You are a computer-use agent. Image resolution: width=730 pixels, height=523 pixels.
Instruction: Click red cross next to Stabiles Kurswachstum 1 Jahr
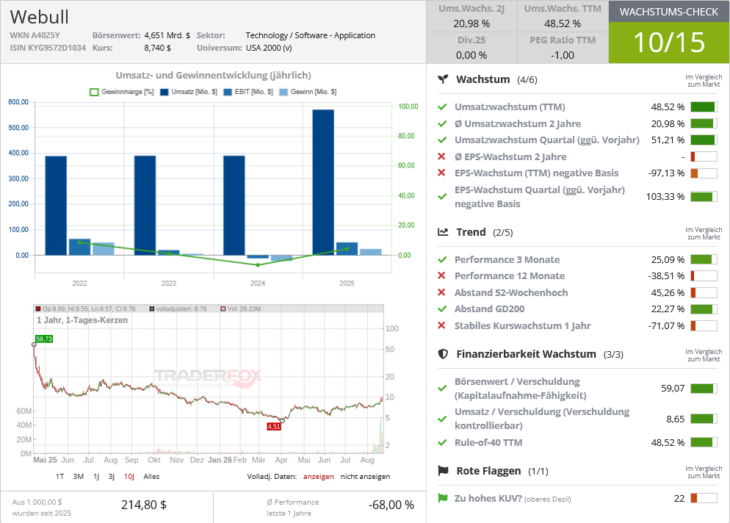pos(442,326)
